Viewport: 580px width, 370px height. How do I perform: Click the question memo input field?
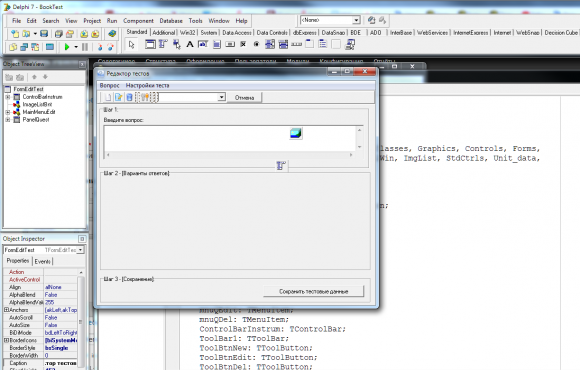tap(230, 139)
